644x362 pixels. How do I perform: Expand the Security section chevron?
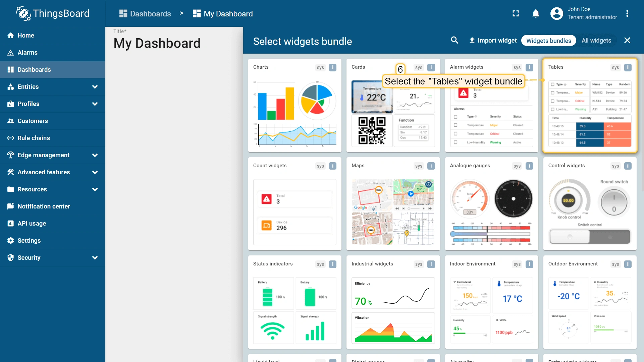[x=95, y=258]
